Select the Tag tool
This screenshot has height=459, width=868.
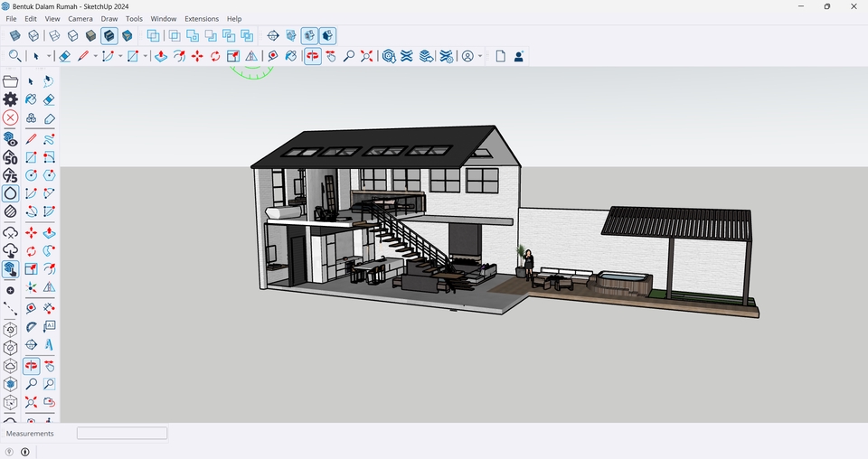pos(49,118)
